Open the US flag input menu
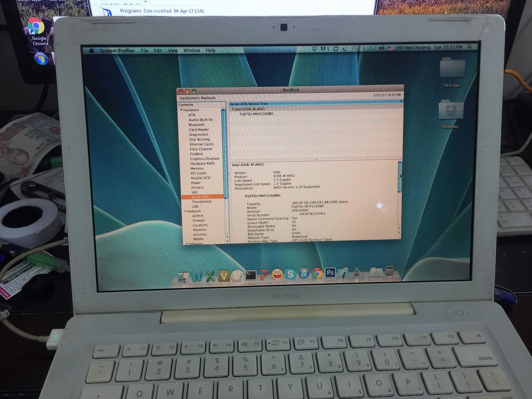This screenshot has width=532, height=399. coord(391,48)
